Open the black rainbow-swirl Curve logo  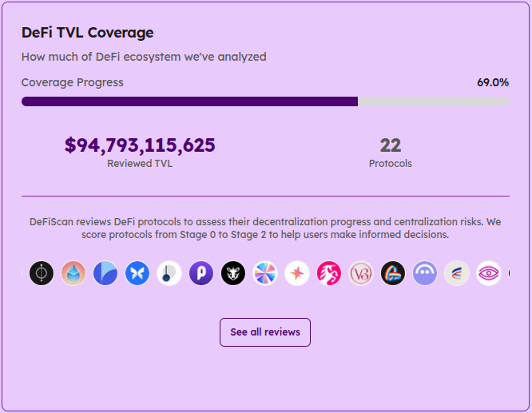393,273
